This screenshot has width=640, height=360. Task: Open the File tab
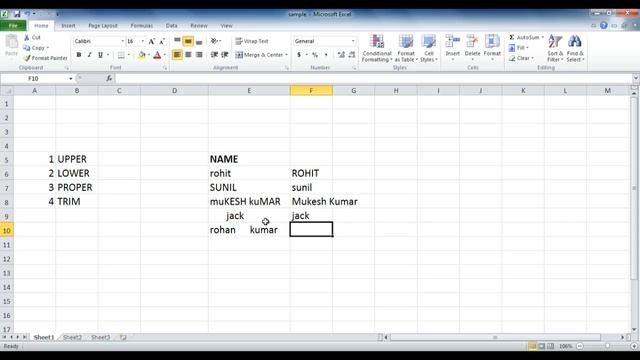pos(13,25)
